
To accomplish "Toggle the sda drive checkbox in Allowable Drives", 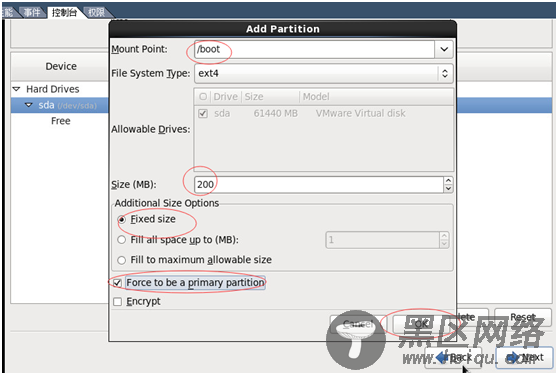I will (x=203, y=113).
